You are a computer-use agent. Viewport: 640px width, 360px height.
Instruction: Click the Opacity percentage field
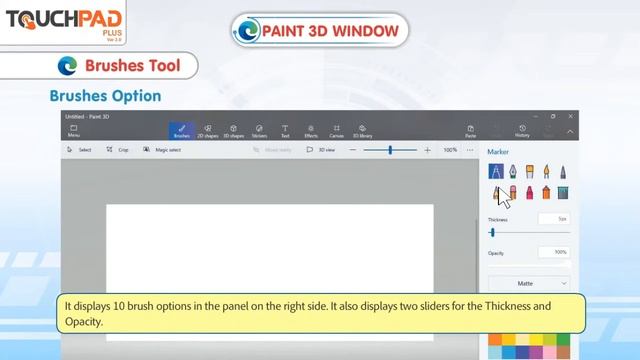click(554, 252)
